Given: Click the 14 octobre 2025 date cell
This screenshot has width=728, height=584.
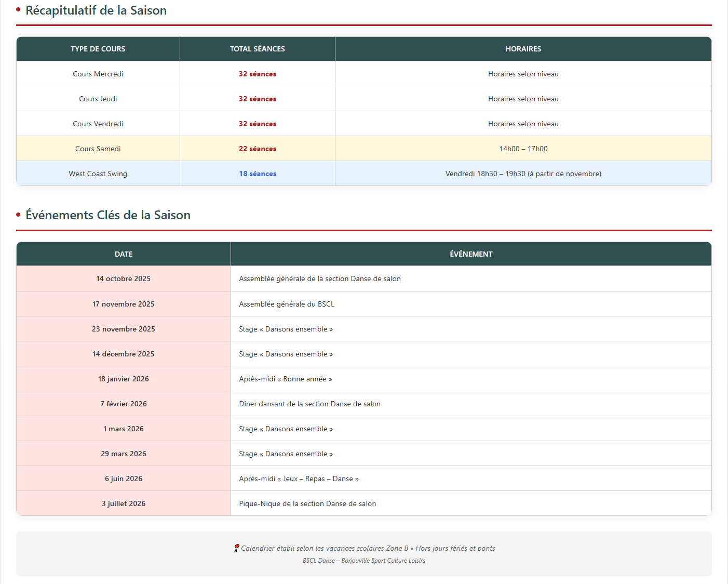Looking at the screenshot, I should tap(124, 278).
